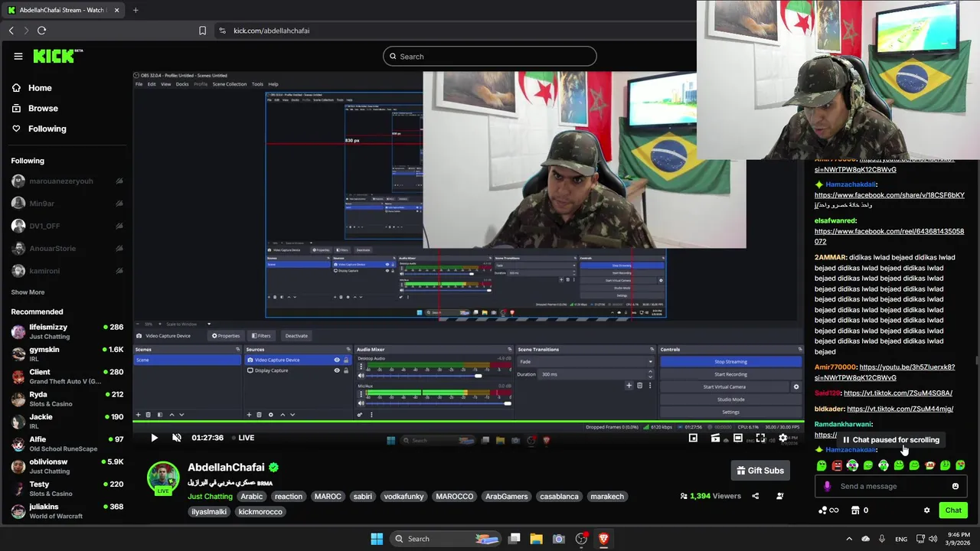Image resolution: width=980 pixels, height=551 pixels.
Task: Play the stream with the play button
Action: click(154, 438)
